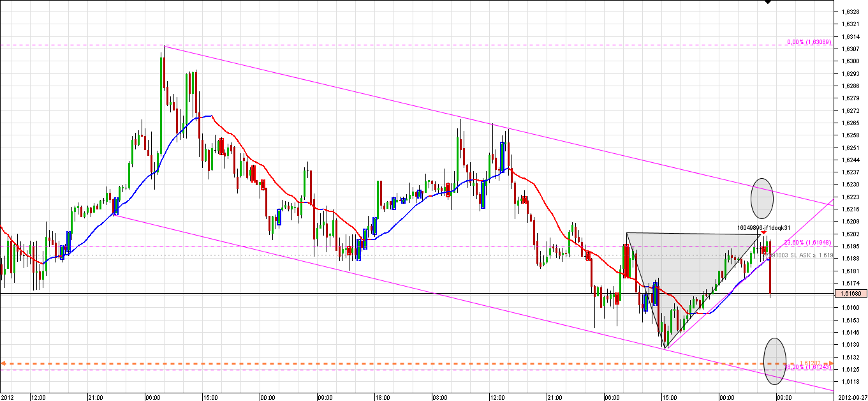The width and height of the screenshot is (868, 401).
Task: Select the lower gray ellipse drawing
Action: click(775, 361)
